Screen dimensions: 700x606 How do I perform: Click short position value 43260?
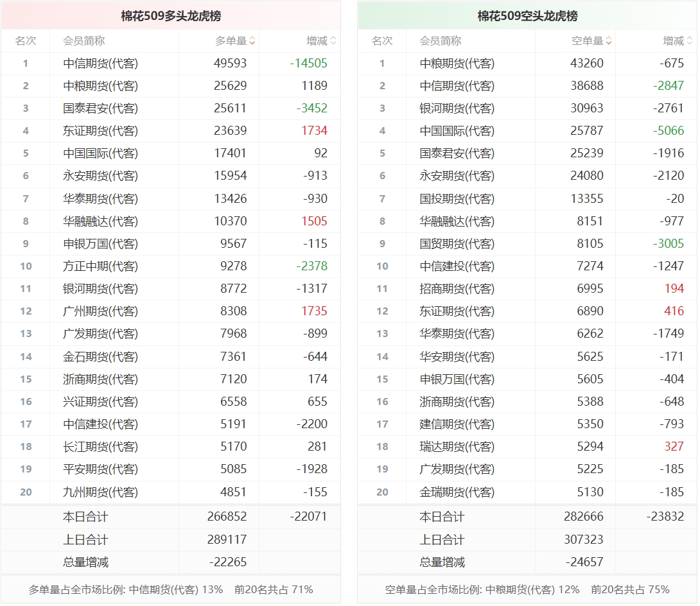coord(587,64)
